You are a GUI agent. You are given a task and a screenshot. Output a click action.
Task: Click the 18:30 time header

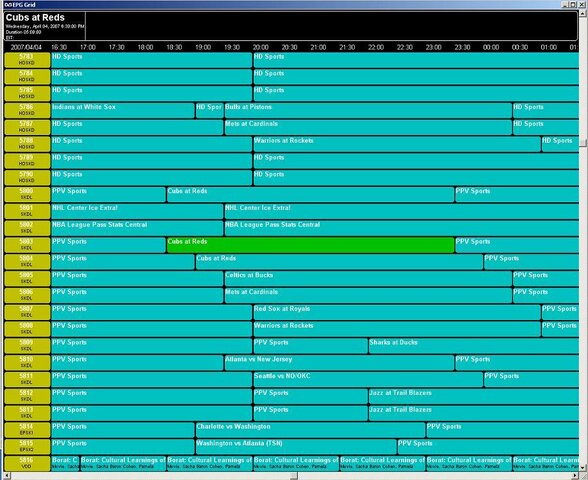[x=174, y=47]
